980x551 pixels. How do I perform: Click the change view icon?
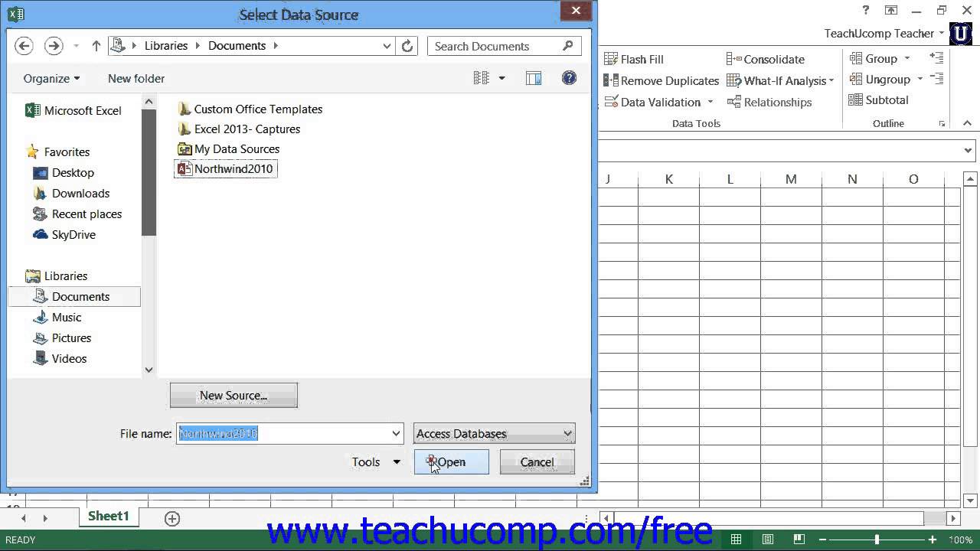(481, 78)
